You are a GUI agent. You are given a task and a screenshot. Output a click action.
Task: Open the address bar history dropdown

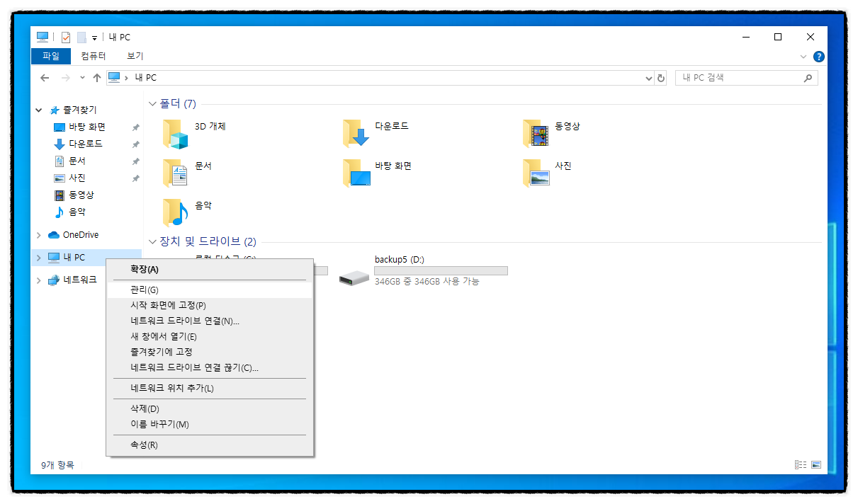[x=649, y=78]
